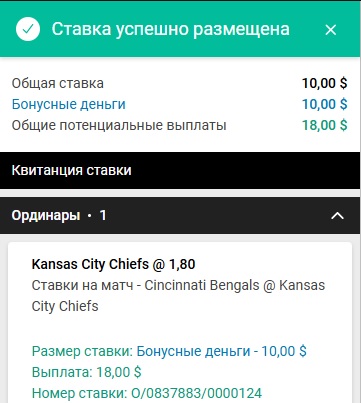This screenshot has height=403, width=361.
Task: Click the white success checkmark icon
Action: 28,29
